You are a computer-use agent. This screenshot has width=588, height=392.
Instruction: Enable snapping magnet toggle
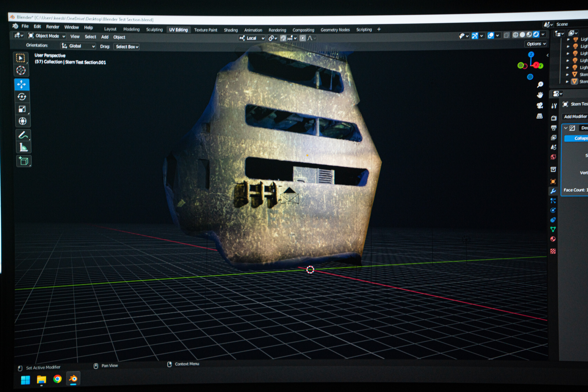[283, 38]
